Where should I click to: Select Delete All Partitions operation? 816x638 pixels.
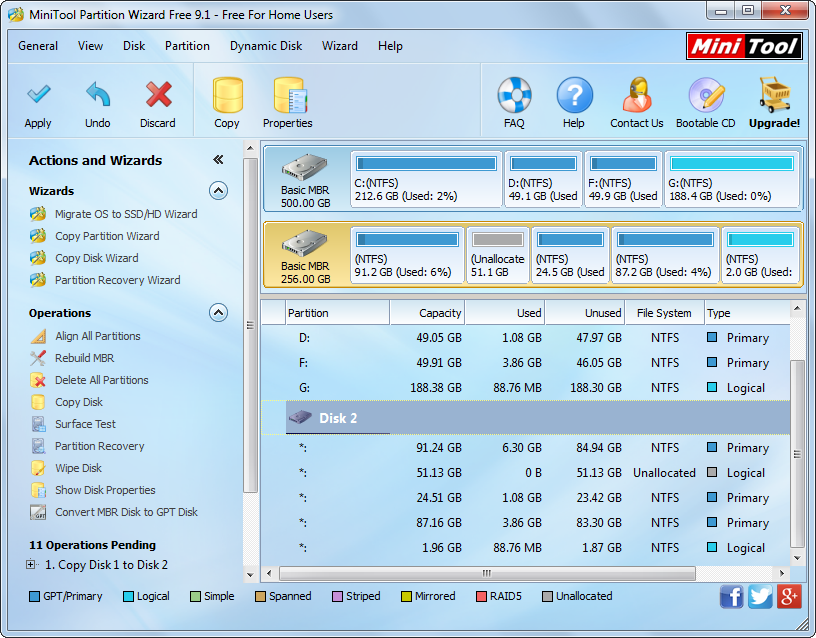click(101, 380)
